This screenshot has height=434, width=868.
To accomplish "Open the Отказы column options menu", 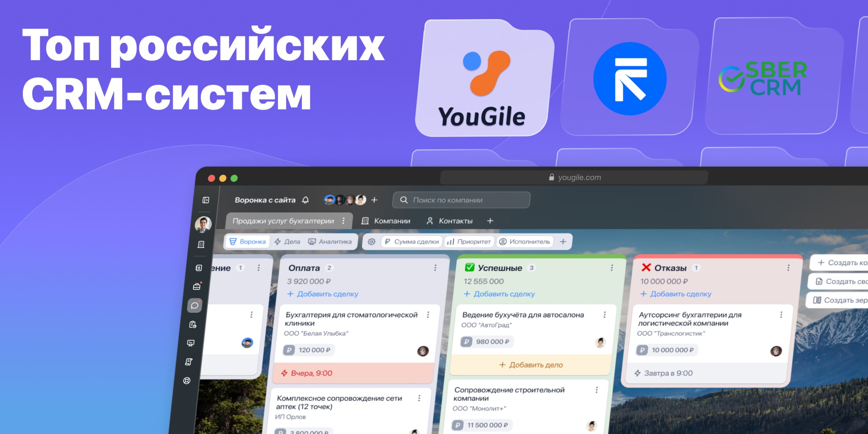I will (x=788, y=268).
